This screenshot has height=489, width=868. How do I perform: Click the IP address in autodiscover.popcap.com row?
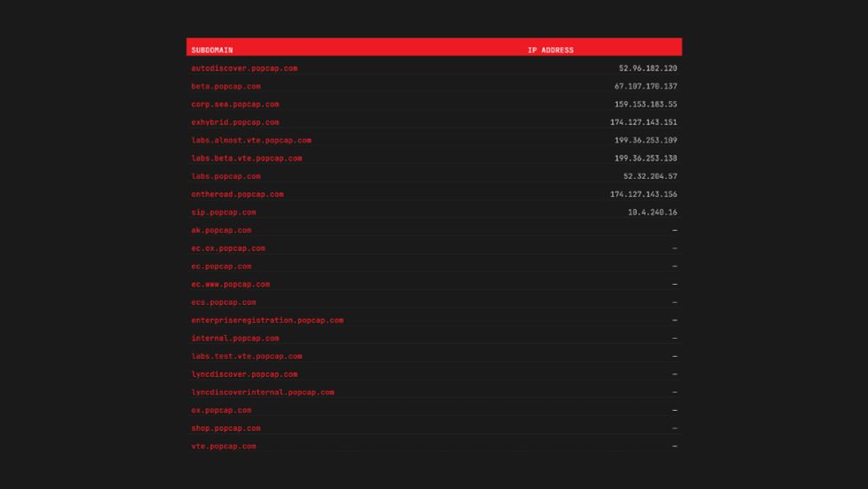(648, 68)
